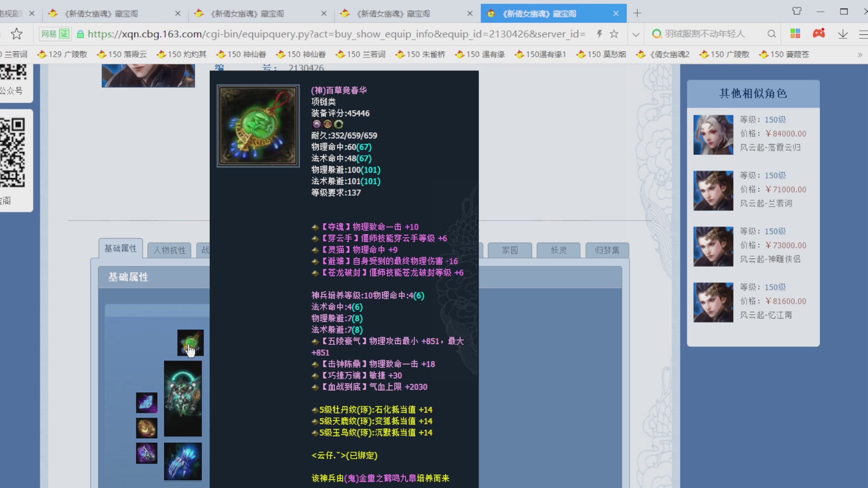
Task: Click the lightning speed-mode icon in address bar
Action: coord(599,34)
